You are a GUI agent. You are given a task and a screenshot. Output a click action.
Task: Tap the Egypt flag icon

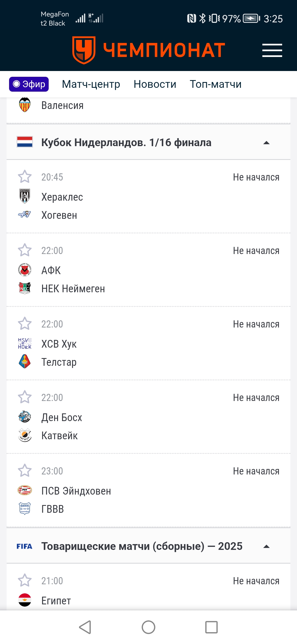click(25, 600)
